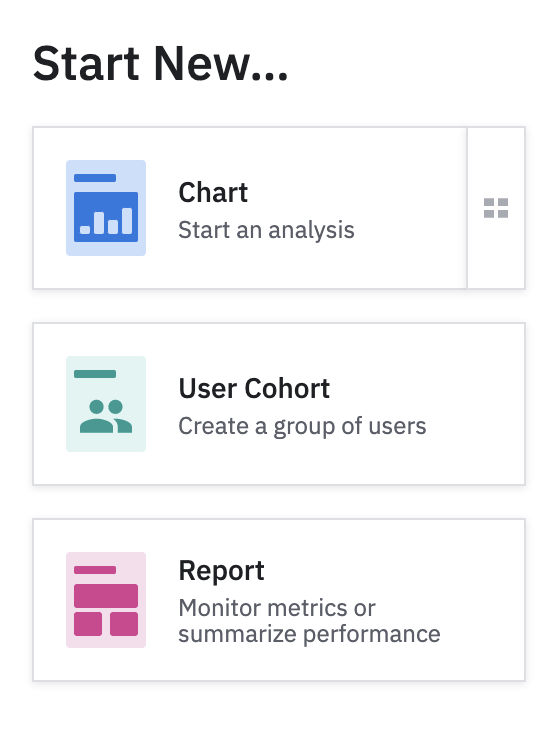The width and height of the screenshot is (556, 754).
Task: Click the bars inside the Chart thumbnail
Action: point(106,221)
